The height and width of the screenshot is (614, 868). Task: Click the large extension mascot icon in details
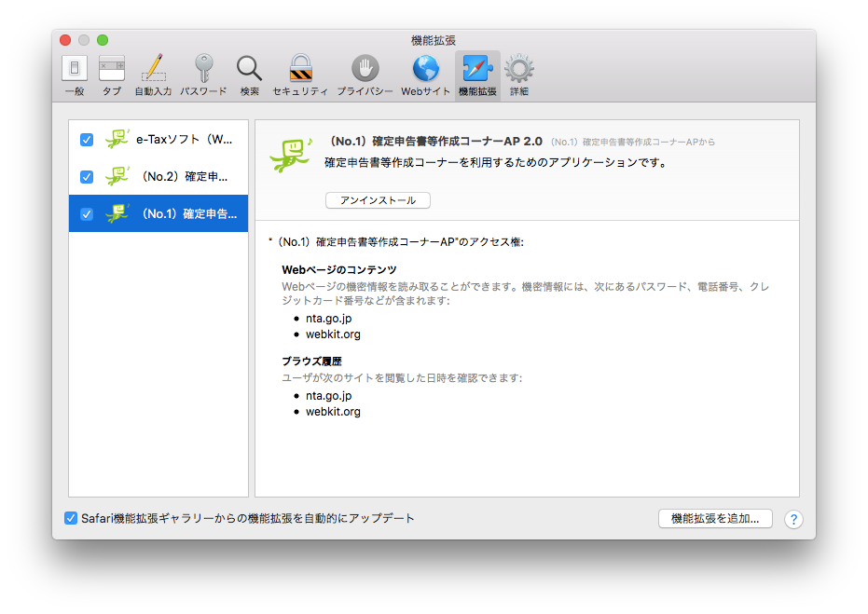coord(289,155)
